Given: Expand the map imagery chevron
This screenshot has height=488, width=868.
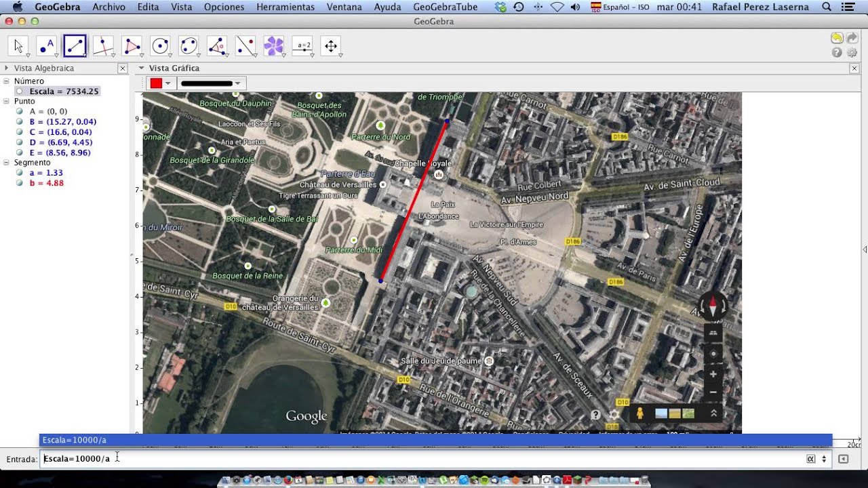Looking at the screenshot, I should [713, 413].
